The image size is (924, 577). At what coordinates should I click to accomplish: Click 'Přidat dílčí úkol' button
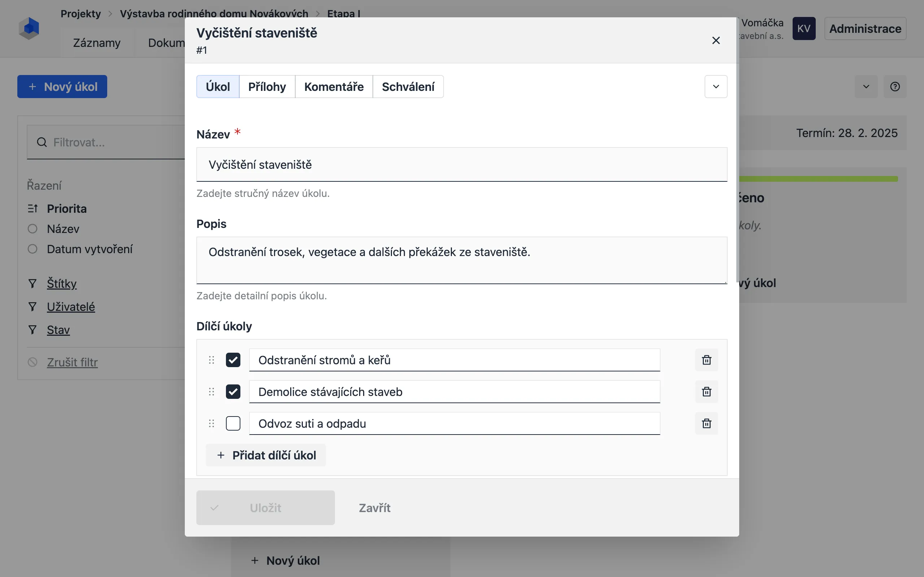[x=266, y=455]
